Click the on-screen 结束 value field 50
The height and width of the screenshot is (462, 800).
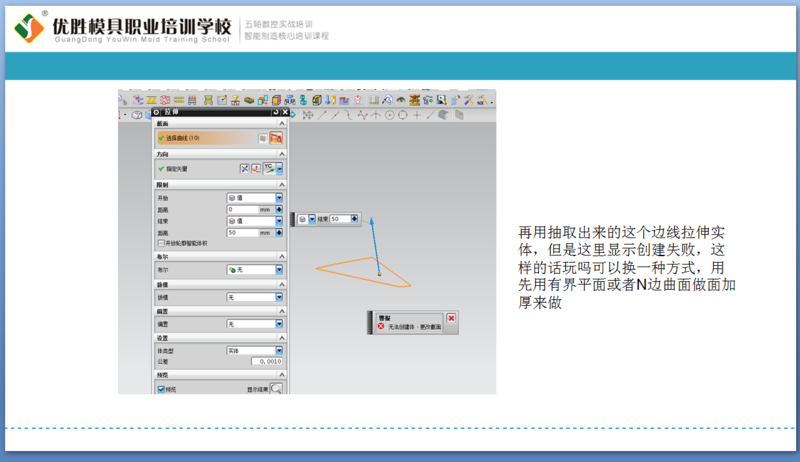click(340, 219)
